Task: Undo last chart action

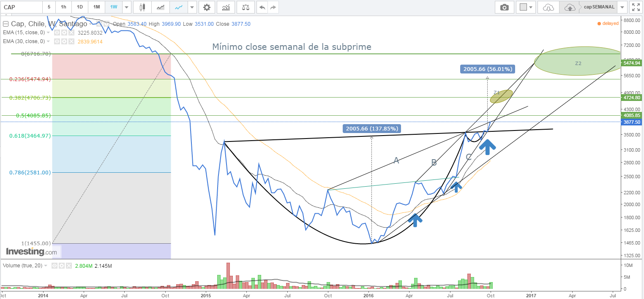Action: (262, 7)
